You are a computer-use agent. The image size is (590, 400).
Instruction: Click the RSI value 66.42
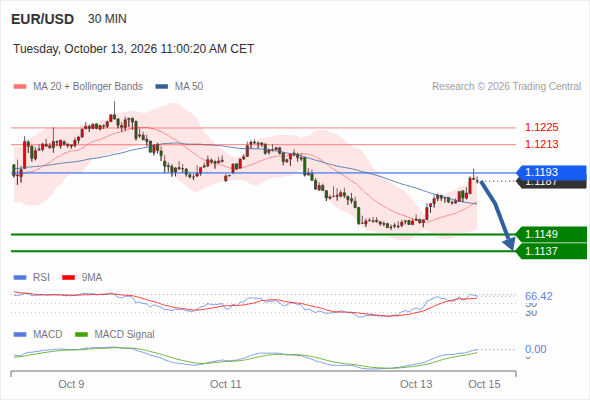539,296
